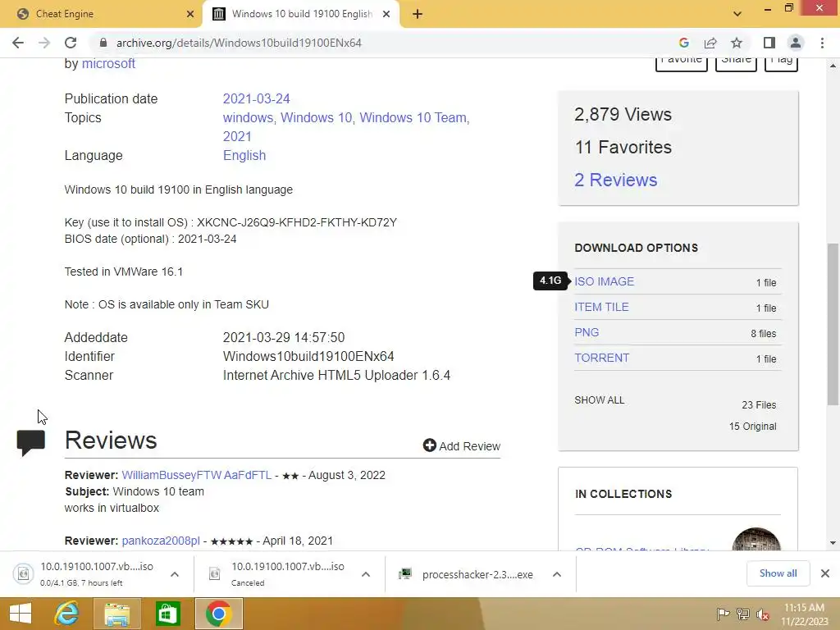Go back to previous page

click(x=18, y=43)
